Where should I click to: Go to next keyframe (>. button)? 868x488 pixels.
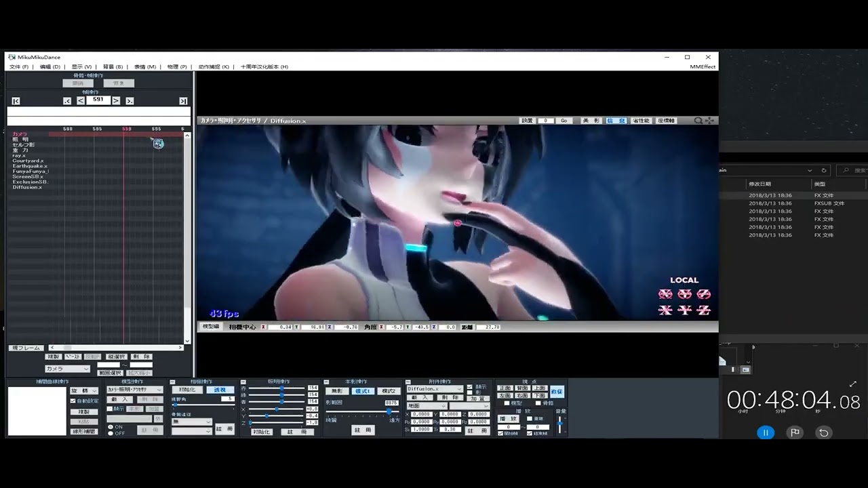tap(130, 101)
